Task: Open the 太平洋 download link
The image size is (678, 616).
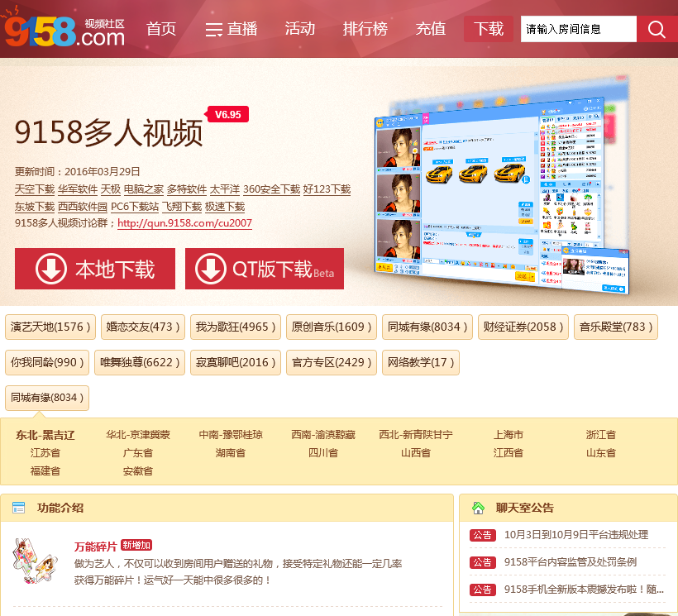Action: [225, 189]
